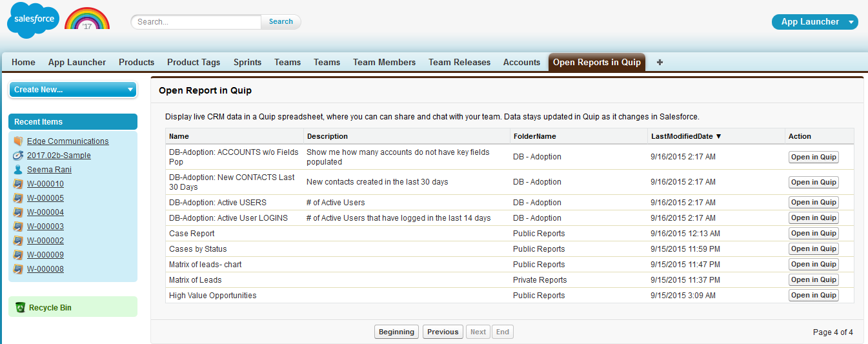Click the 'New contacts created in the last 30 days' cell

point(378,182)
